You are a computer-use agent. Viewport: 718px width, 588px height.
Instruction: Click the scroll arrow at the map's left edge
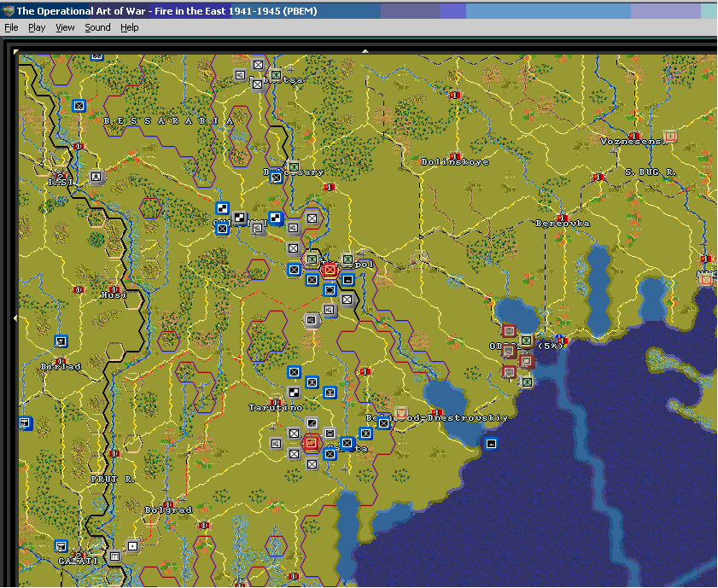[x=15, y=317]
